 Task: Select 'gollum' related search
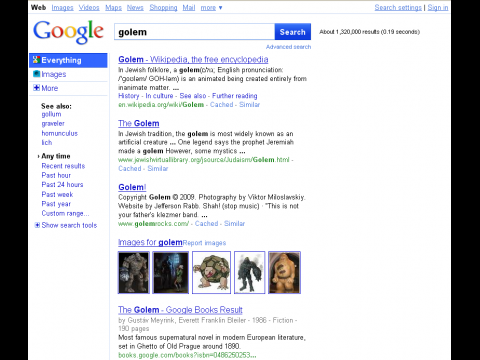(51, 114)
